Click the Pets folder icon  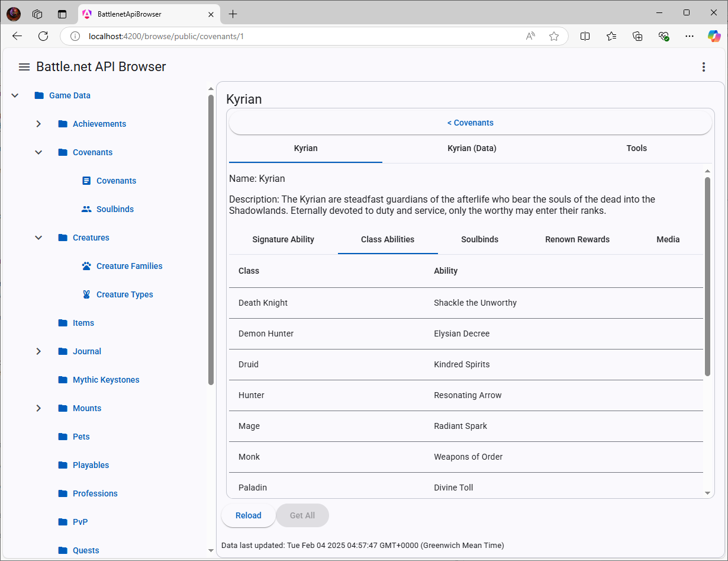point(63,437)
